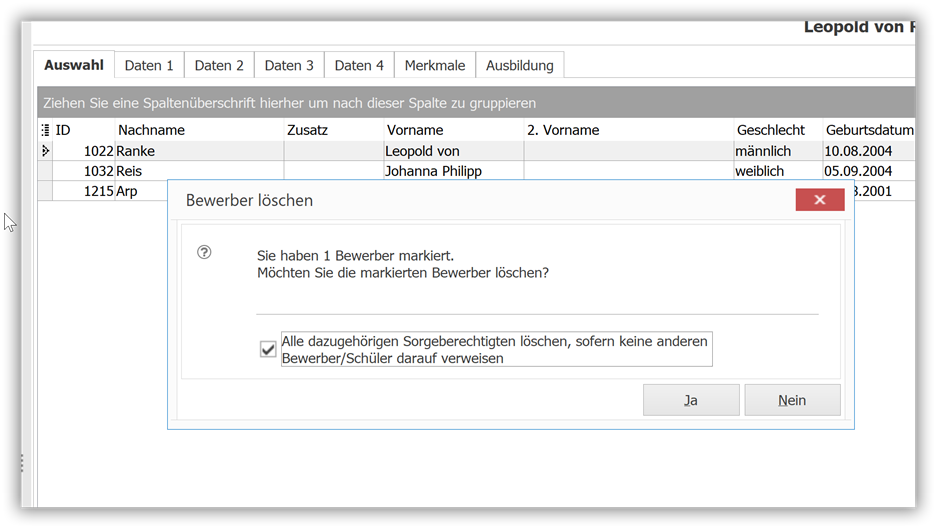Open the Daten 1 tab
The width and height of the screenshot is (936, 528).
pyautogui.click(x=149, y=66)
